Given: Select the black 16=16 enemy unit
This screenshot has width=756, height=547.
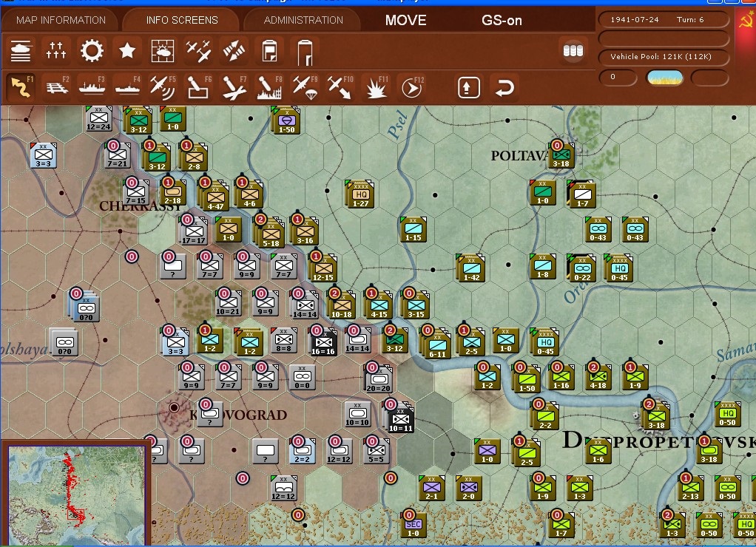Looking at the screenshot, I should [x=323, y=342].
